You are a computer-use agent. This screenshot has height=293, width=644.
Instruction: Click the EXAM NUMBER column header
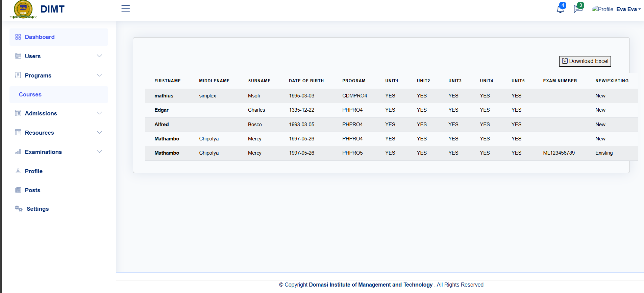coord(560,81)
